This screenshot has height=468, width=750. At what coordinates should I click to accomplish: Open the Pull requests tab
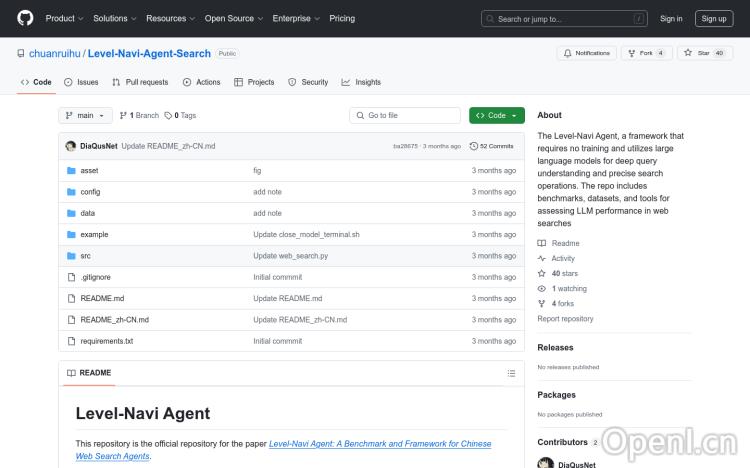(x=140, y=82)
